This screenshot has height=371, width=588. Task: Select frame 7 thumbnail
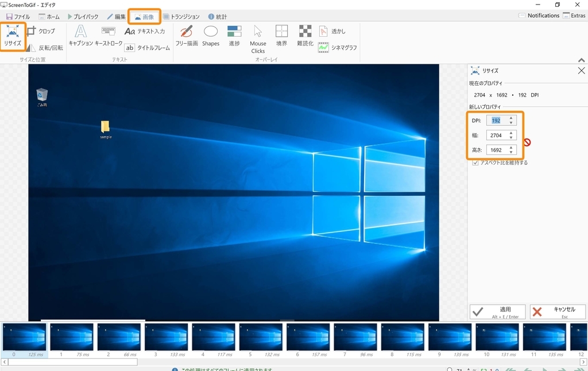click(x=355, y=337)
